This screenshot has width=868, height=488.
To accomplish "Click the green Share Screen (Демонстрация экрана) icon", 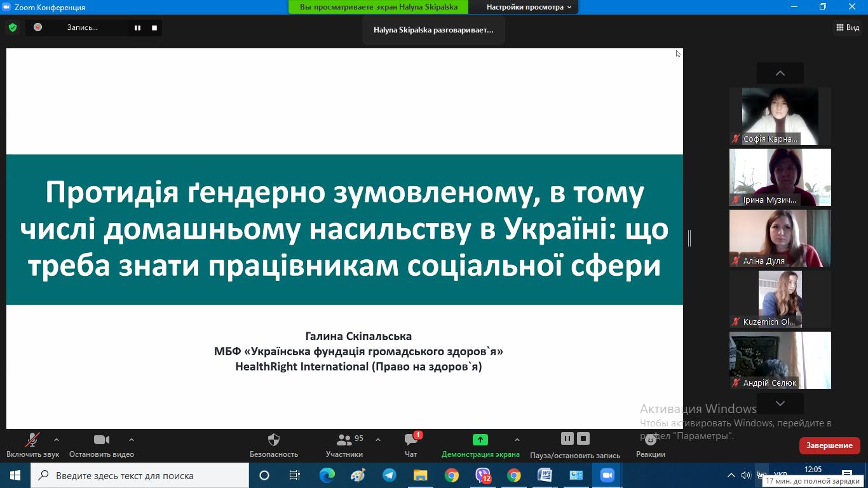I will (480, 440).
